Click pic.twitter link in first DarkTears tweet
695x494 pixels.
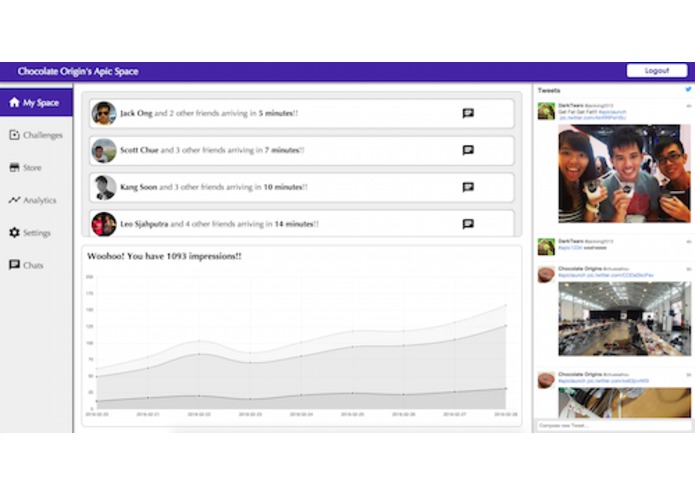(592, 118)
